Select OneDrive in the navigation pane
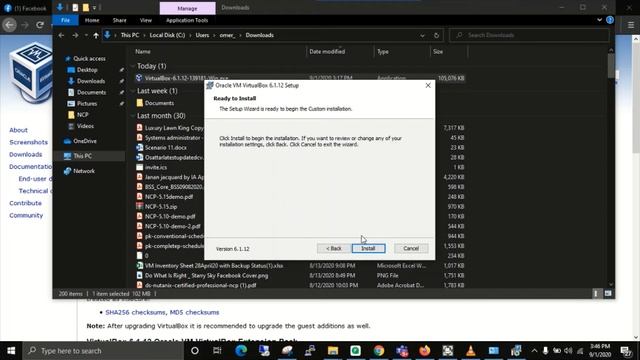 pyautogui.click(x=84, y=141)
